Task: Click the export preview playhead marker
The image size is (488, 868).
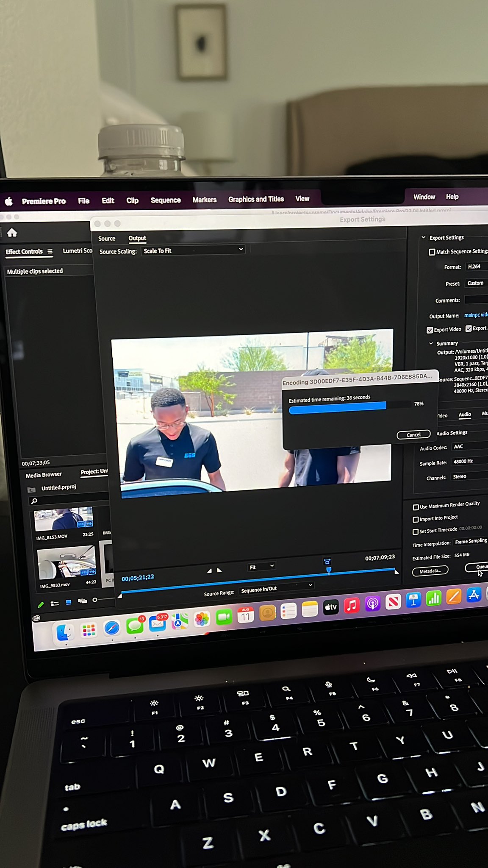Action: (329, 570)
